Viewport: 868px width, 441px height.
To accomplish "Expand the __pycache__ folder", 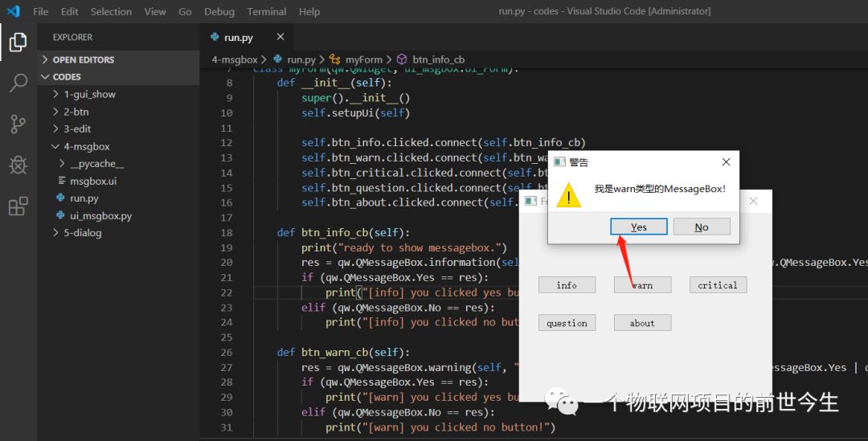I will (x=118, y=164).
